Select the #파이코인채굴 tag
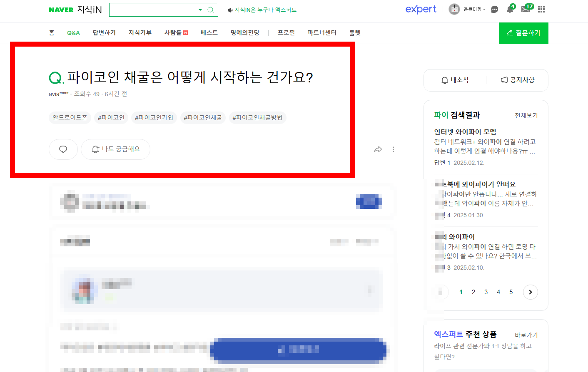 coord(203,118)
